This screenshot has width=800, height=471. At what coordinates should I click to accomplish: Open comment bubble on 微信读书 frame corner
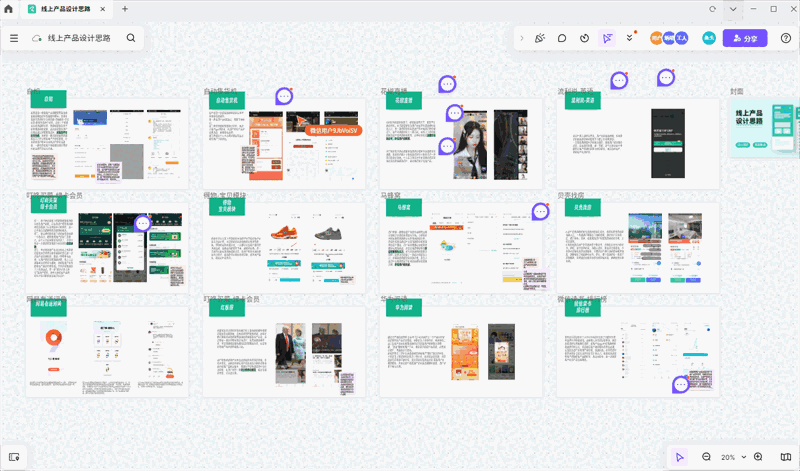click(681, 385)
